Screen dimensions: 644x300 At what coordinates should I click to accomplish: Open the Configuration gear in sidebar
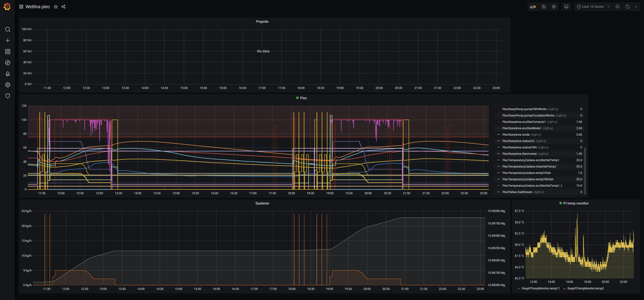[8, 85]
